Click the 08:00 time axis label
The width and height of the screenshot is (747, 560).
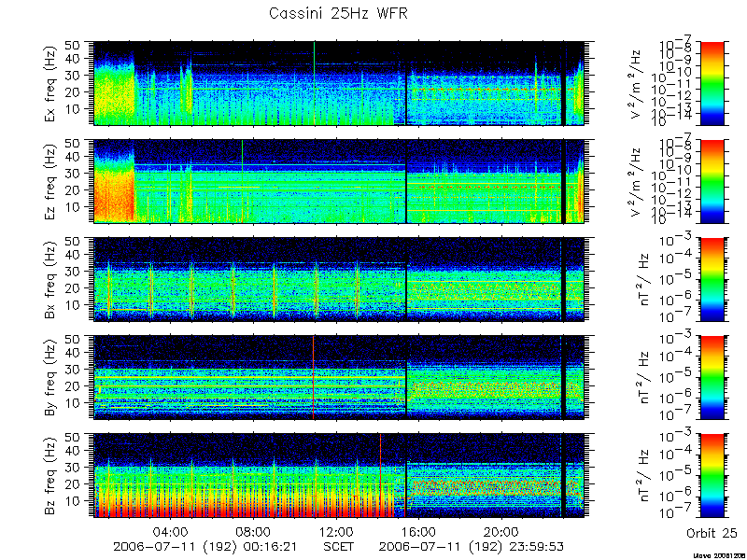tap(256, 531)
